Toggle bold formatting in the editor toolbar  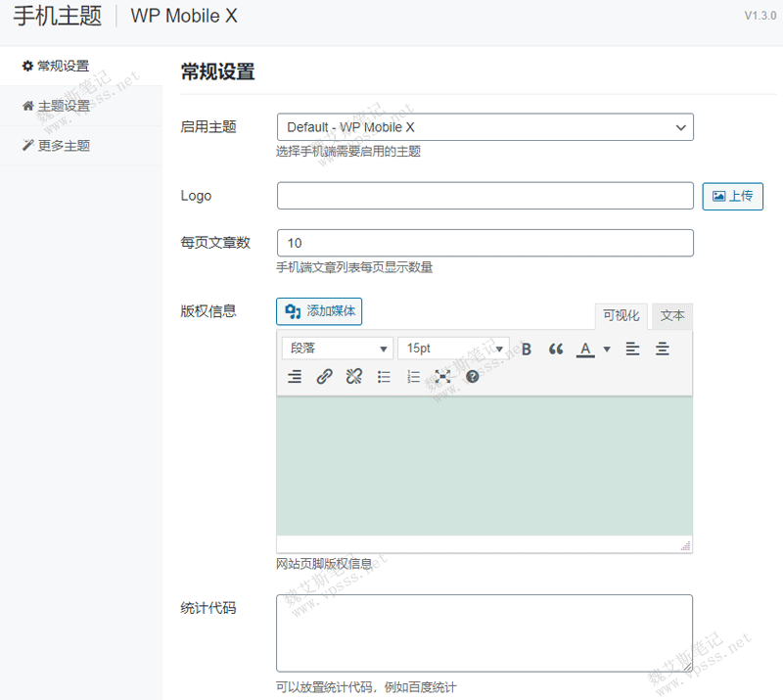click(526, 349)
